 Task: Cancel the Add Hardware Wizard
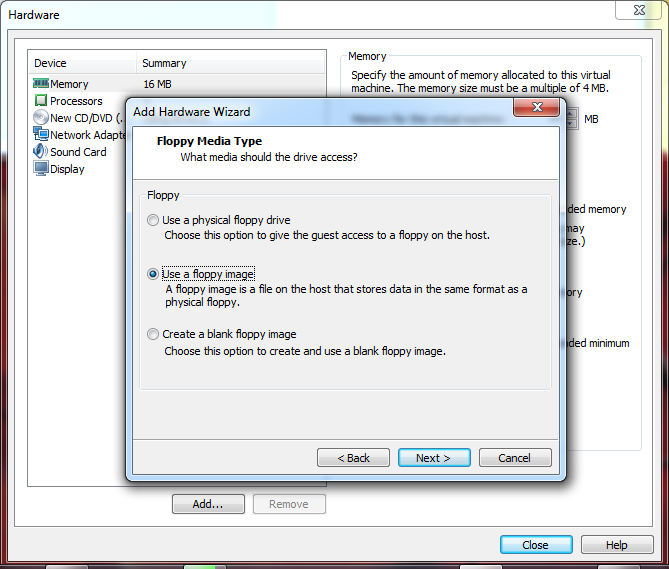(515, 458)
